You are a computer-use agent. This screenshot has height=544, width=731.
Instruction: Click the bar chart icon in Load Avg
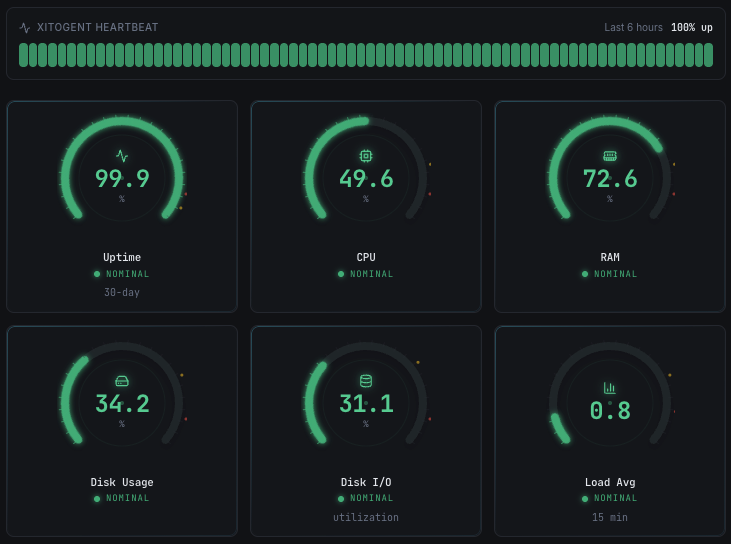click(610, 388)
